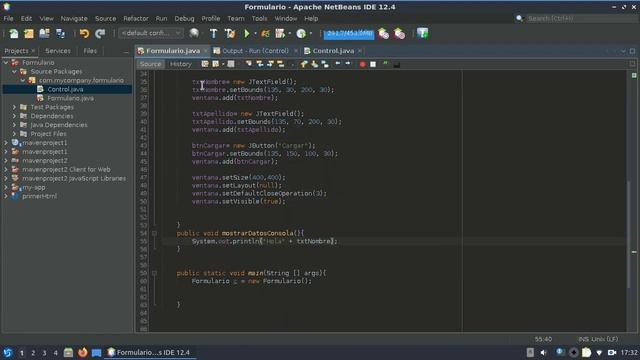Click the Redo arrow icon

tap(100, 33)
